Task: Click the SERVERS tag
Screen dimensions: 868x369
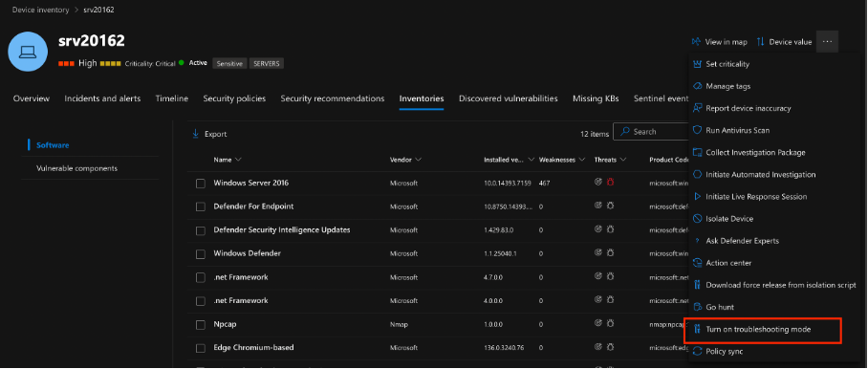Action: (x=267, y=64)
